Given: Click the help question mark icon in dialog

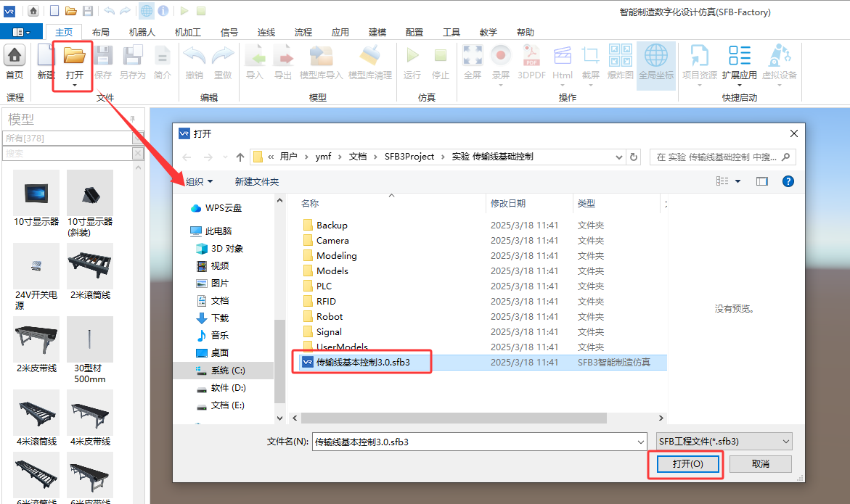Looking at the screenshot, I should 788,181.
